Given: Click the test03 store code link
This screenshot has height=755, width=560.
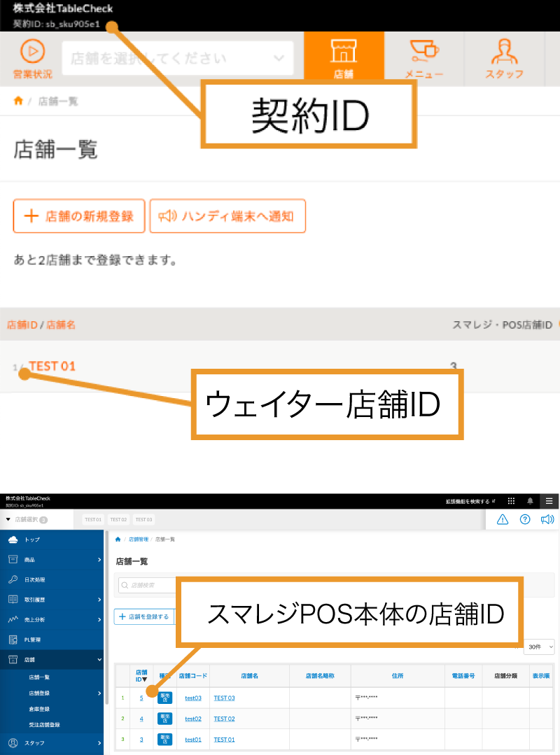Looking at the screenshot, I should (x=193, y=698).
